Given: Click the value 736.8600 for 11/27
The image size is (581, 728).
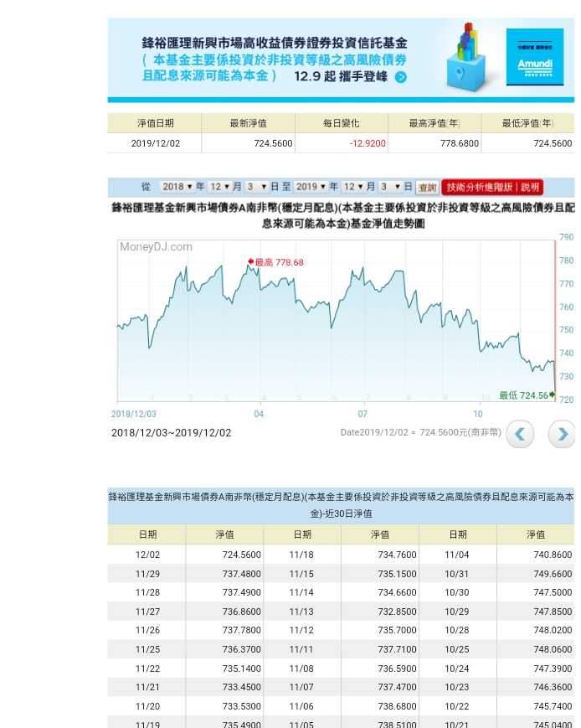Looking at the screenshot, I should pyautogui.click(x=241, y=612).
